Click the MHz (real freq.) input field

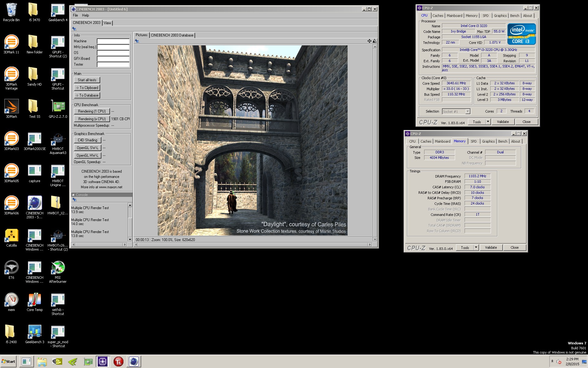coord(113,47)
